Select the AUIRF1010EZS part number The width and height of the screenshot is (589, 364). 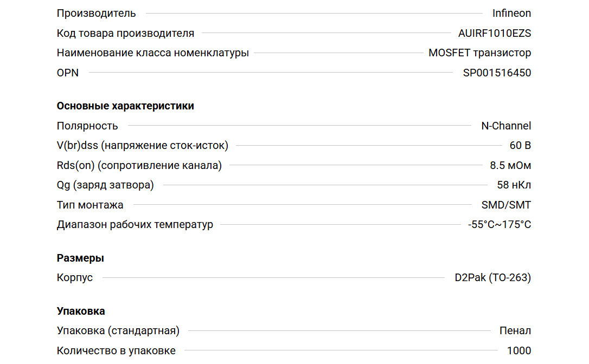(494, 34)
